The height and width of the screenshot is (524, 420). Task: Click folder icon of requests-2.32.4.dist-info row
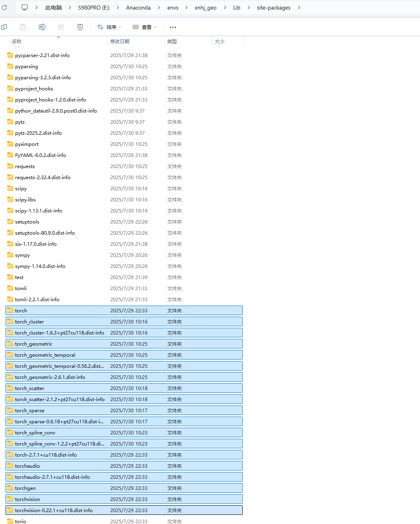click(x=10, y=177)
